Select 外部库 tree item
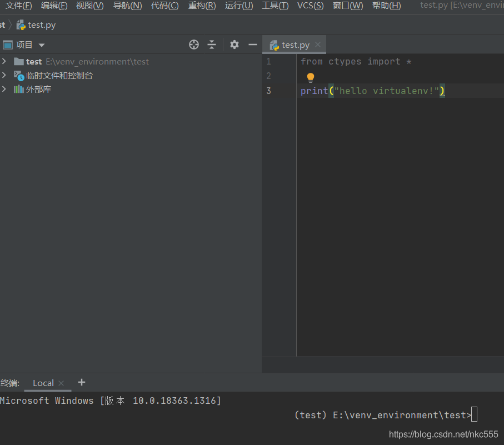 point(32,89)
